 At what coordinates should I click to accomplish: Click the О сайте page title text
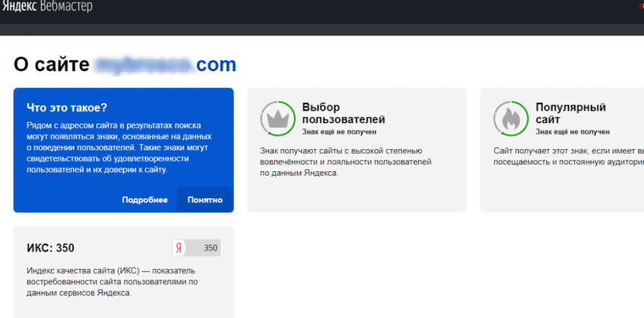(x=51, y=64)
